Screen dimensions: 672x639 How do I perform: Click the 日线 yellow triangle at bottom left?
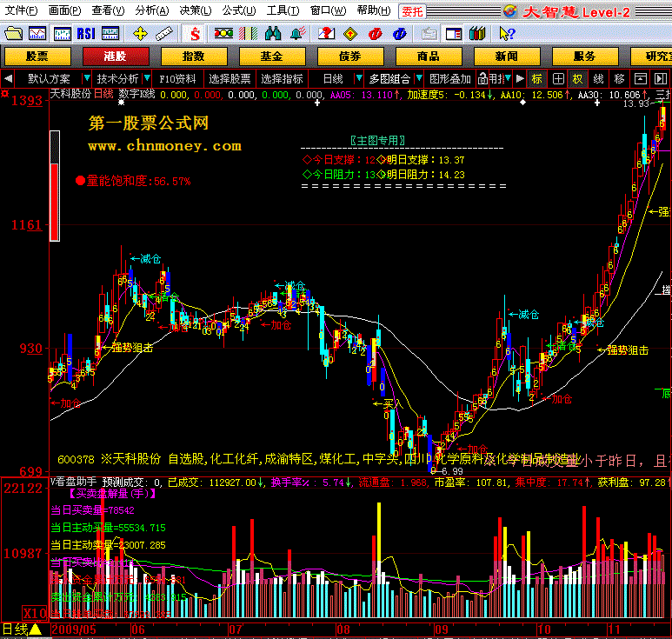click(35, 629)
